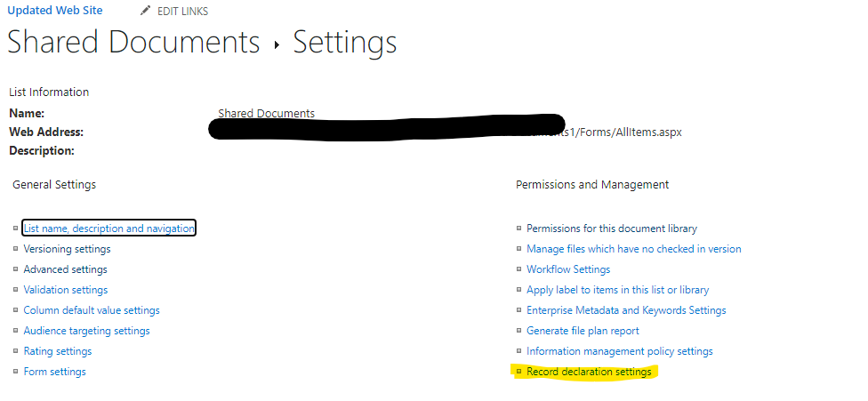This screenshot has height=401, width=868.
Task: Open Versioning settings
Action: pyautogui.click(x=67, y=249)
